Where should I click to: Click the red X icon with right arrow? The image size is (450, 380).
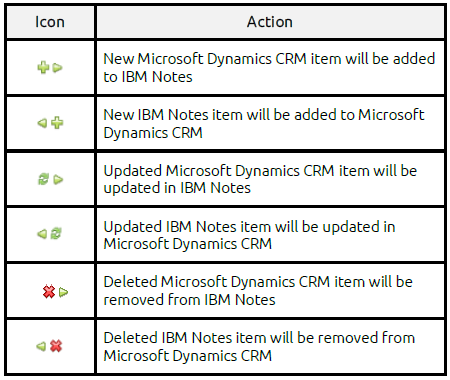[55, 292]
